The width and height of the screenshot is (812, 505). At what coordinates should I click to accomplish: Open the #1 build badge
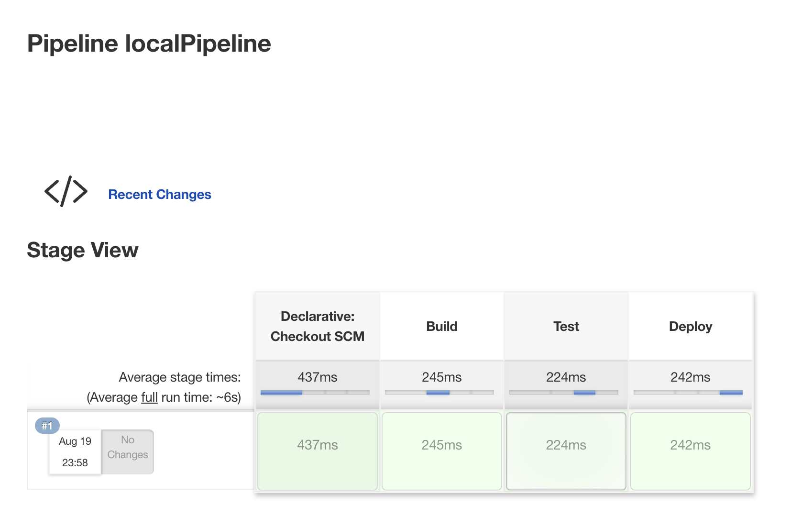pos(47,426)
